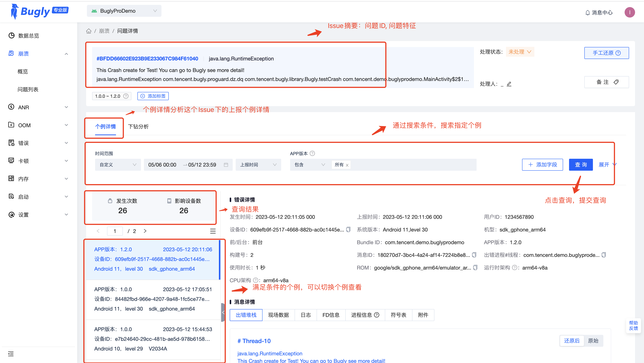The image size is (644, 363).
Task: Collapse the sidebar with bottom menu icon
Action: (x=11, y=354)
